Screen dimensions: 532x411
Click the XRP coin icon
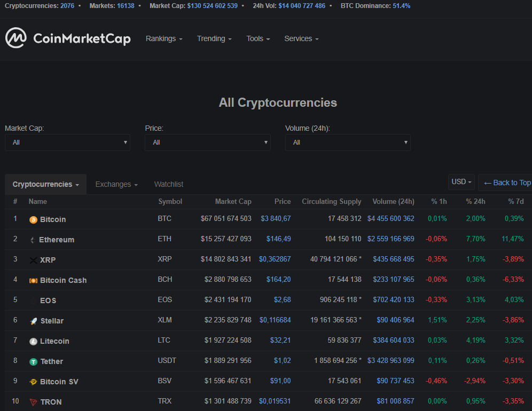(33, 260)
